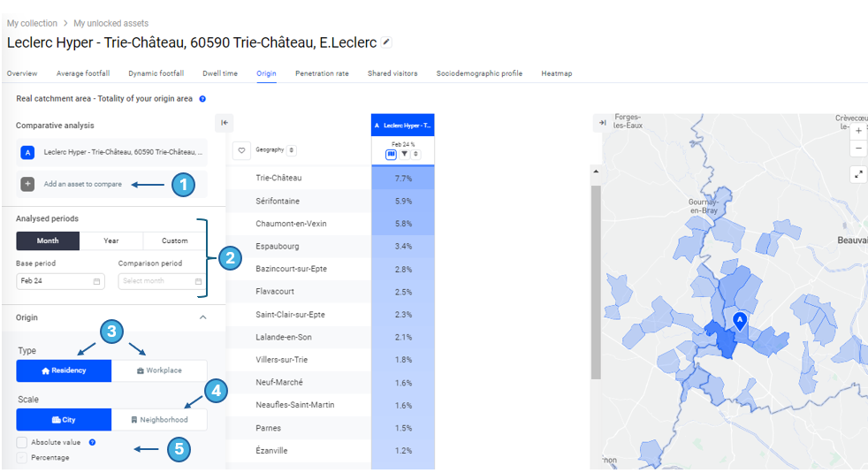This screenshot has height=473, width=868.
Task: Click Add an asset to compare
Action: (x=83, y=184)
